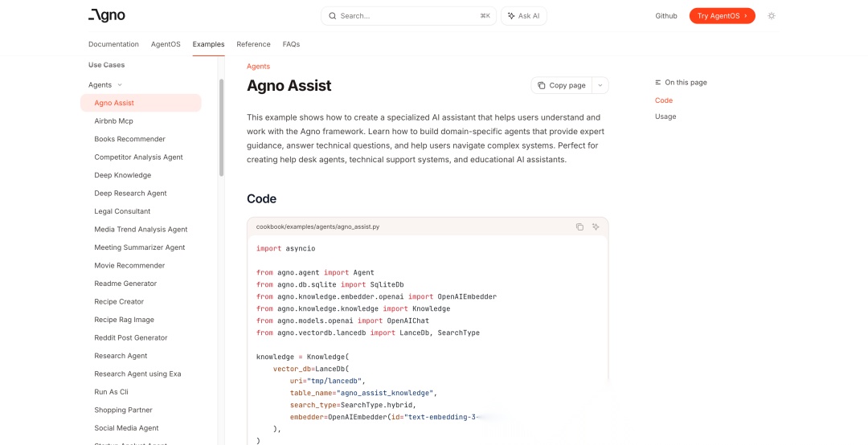Click the Code section heading
Image resolution: width=868 pixels, height=445 pixels.
tap(261, 198)
